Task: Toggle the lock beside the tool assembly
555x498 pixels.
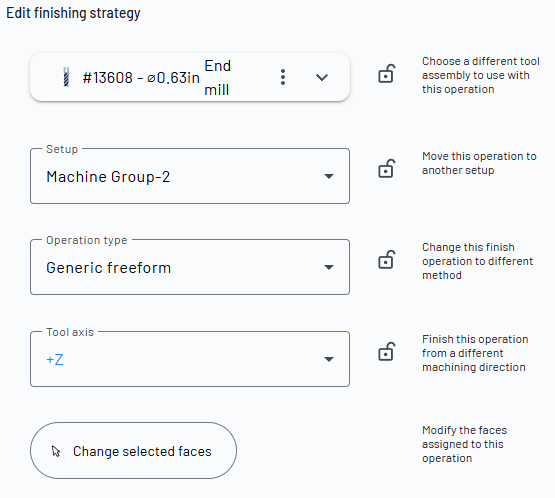Action: tap(387, 74)
